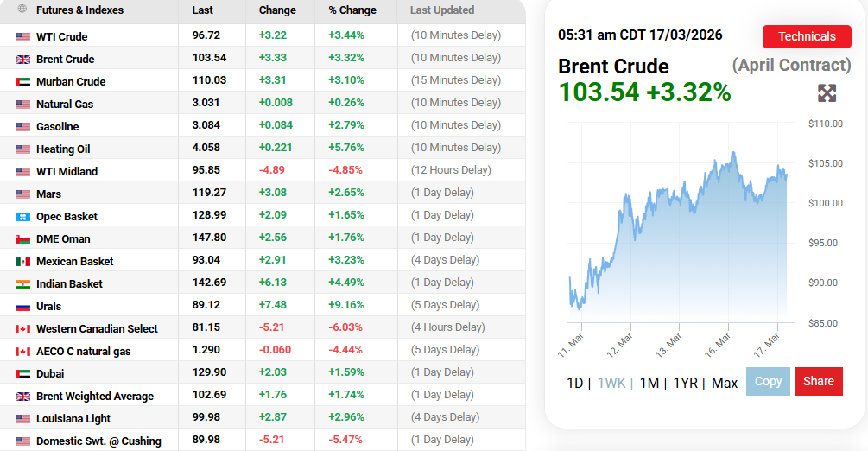
Task: Open the Mexican Basket link
Action: [x=75, y=262]
